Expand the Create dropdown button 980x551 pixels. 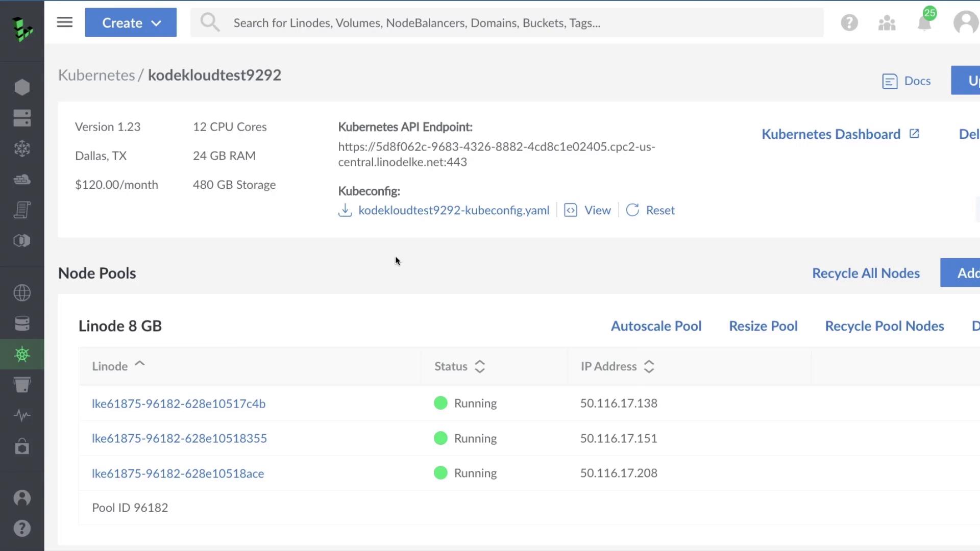tap(131, 22)
